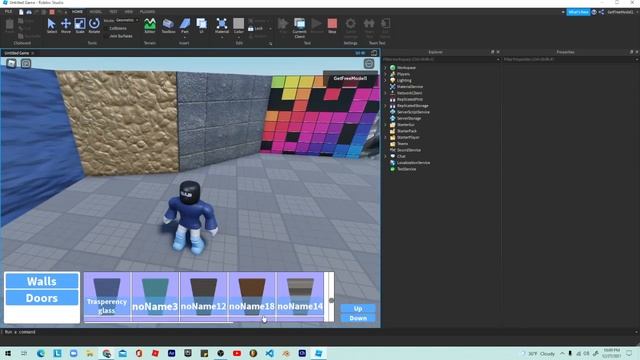This screenshot has height=360, width=640.
Task: Expand the Material dropdown arrow
Action: [x=222, y=37]
